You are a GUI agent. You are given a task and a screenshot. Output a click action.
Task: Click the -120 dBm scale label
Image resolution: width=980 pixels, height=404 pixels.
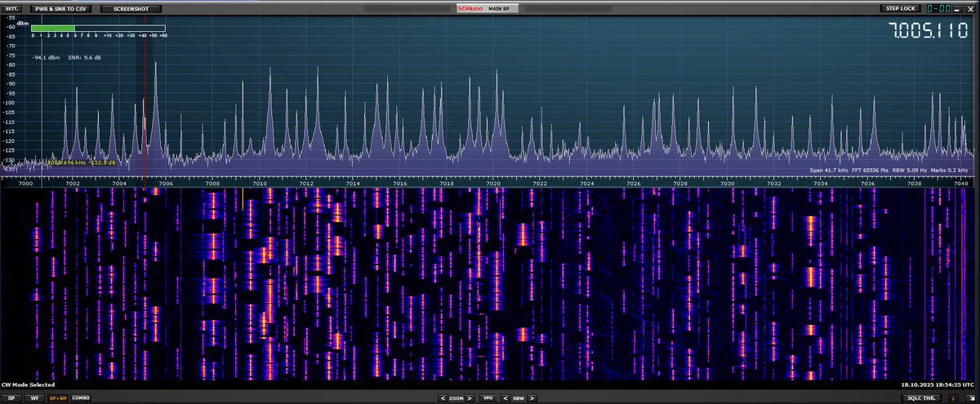point(11,140)
